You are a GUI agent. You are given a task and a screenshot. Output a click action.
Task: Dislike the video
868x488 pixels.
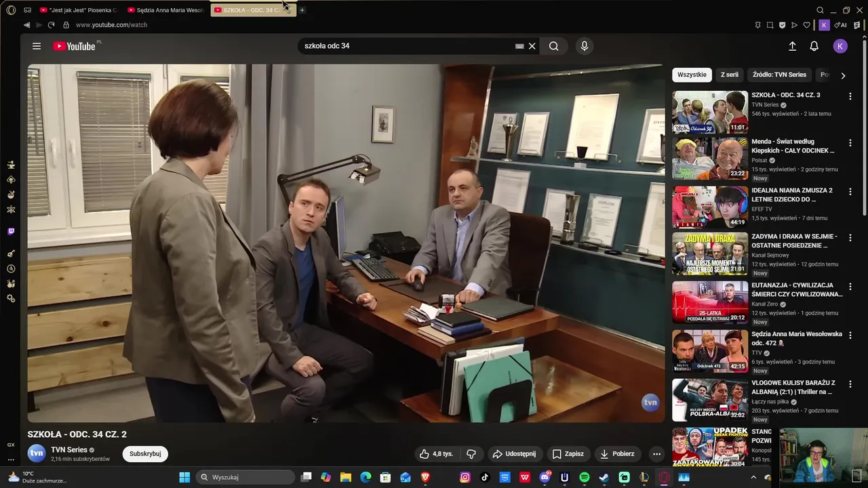click(x=471, y=453)
